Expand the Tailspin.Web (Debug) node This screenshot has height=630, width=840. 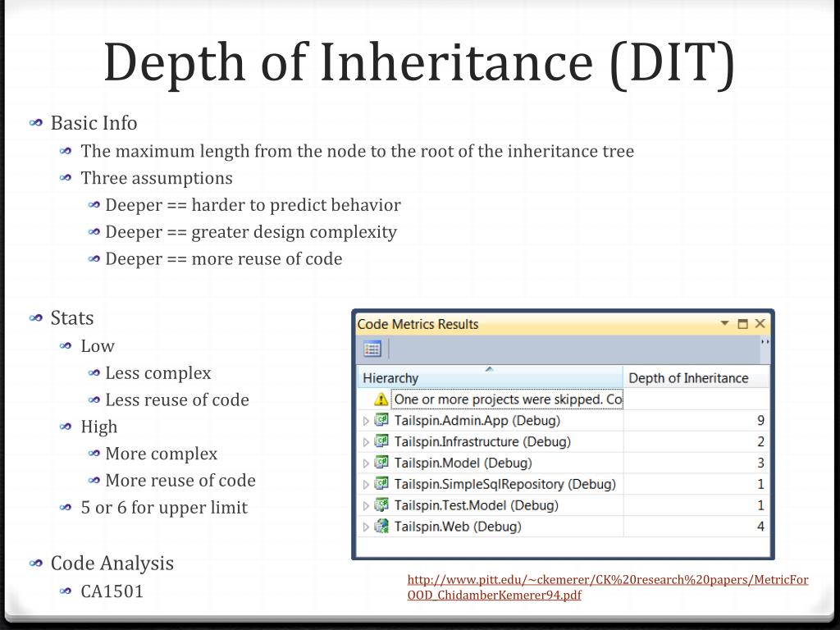coord(366,527)
